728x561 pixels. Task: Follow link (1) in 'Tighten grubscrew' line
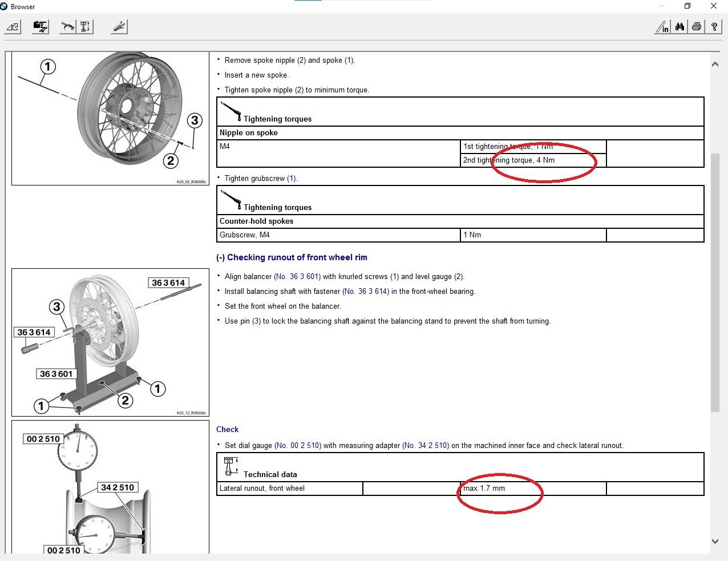point(292,179)
